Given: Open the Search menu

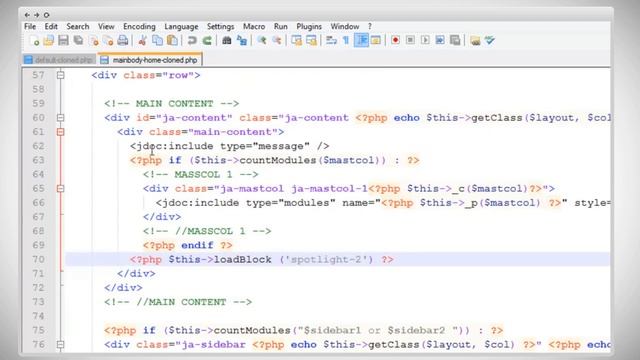Looking at the screenshot, I should coord(78,27).
